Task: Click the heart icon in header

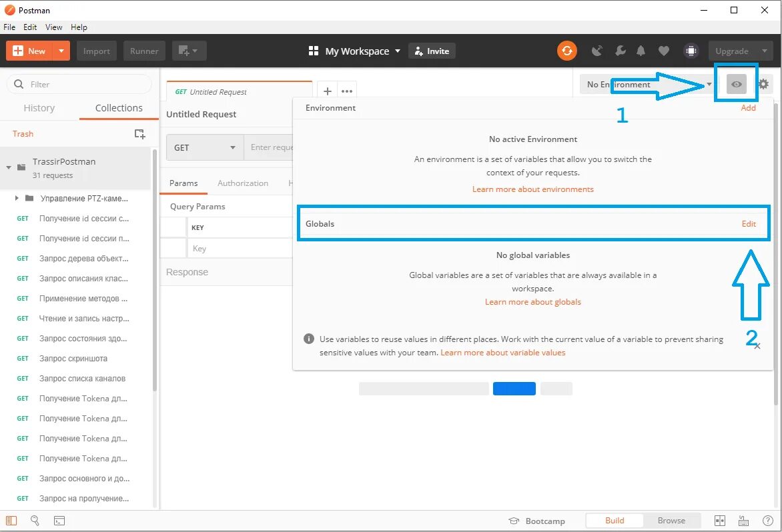Action: point(663,51)
